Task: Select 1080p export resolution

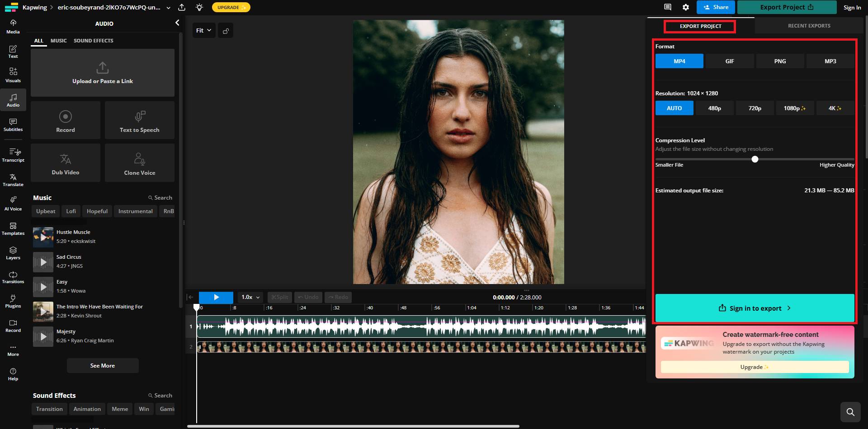Action: pyautogui.click(x=794, y=108)
